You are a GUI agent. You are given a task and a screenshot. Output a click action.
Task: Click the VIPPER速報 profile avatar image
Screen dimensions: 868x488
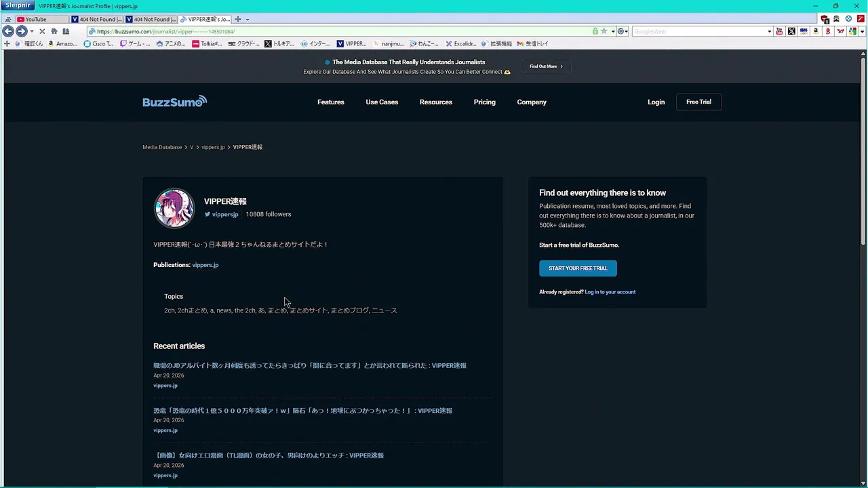pyautogui.click(x=174, y=208)
